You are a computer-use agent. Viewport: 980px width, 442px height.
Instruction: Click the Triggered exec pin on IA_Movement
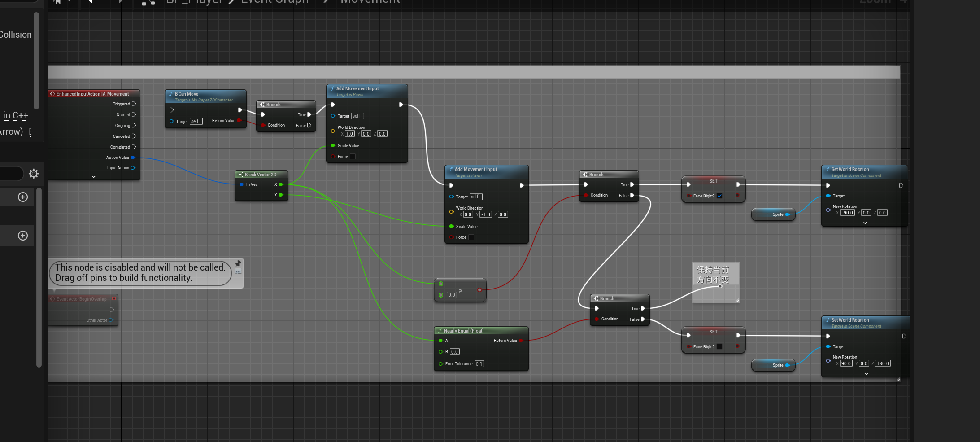[x=134, y=104]
